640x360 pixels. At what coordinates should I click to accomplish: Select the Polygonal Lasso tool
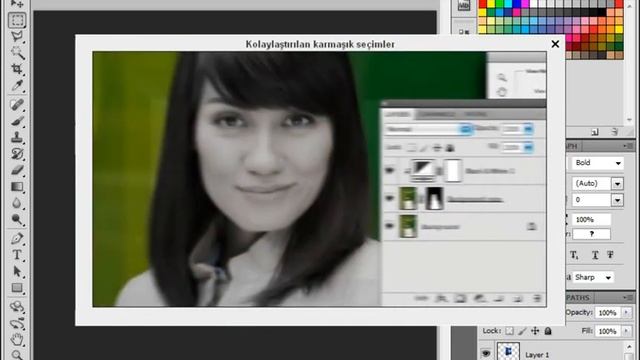click(x=17, y=36)
